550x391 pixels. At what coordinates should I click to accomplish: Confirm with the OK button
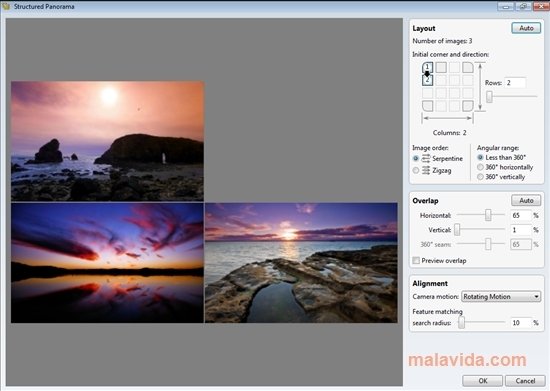click(483, 381)
